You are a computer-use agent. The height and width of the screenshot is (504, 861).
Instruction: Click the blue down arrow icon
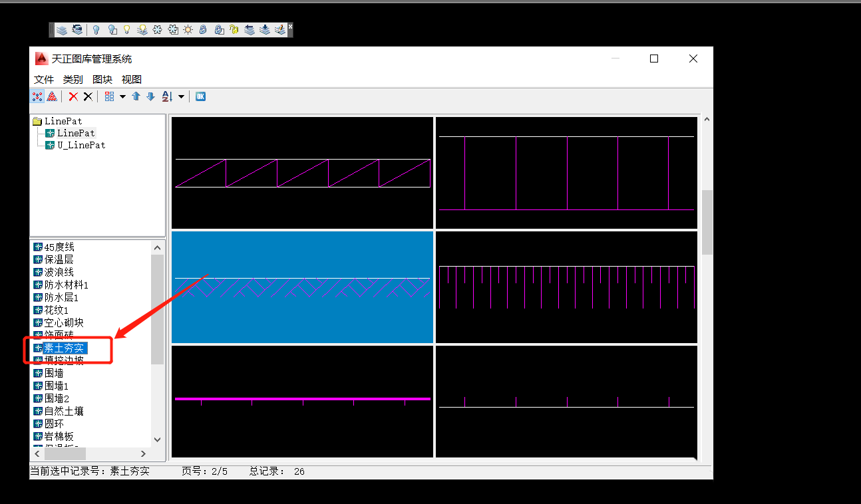150,96
